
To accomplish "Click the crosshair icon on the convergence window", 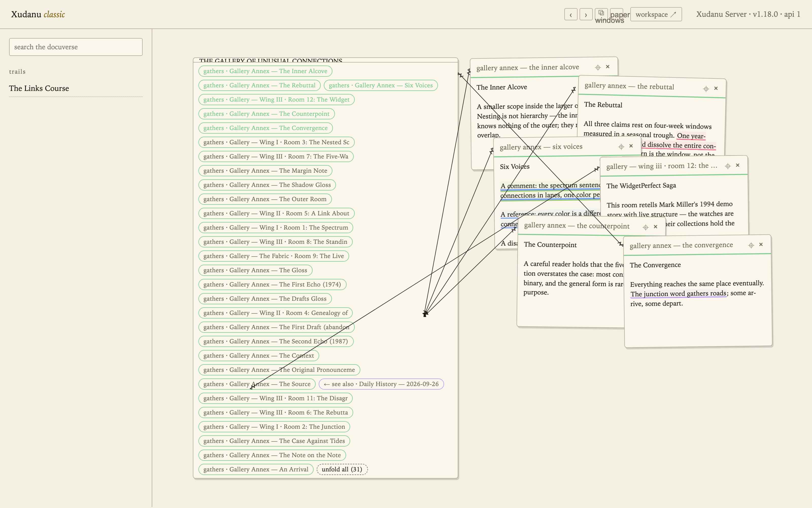I will (x=751, y=245).
